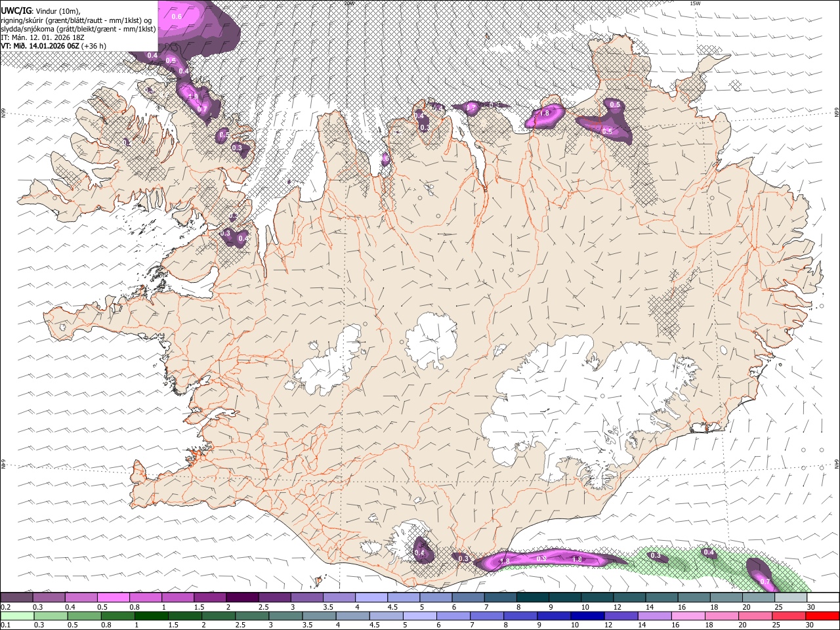Select the deep navy blue swatch in rain legend
Viewport: 840px width, 630px height.
587,616
